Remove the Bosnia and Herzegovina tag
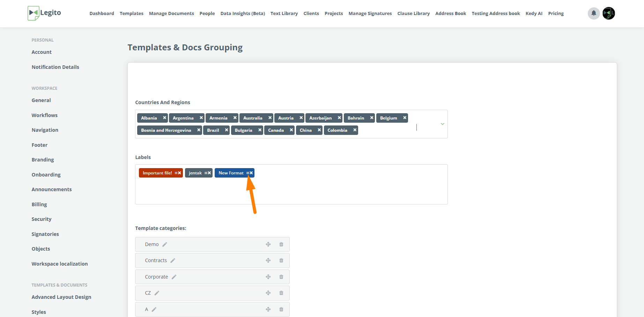Viewport: 644px width, 317px height. [x=199, y=130]
